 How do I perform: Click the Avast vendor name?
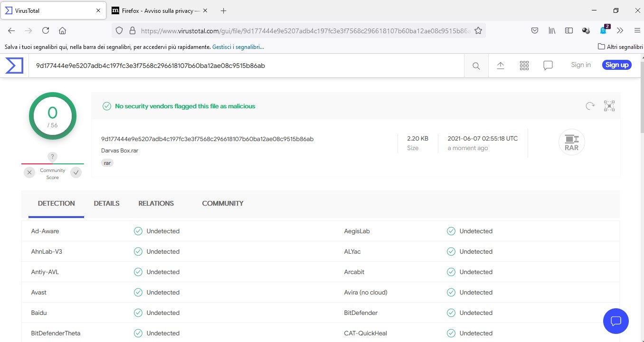pyautogui.click(x=39, y=293)
